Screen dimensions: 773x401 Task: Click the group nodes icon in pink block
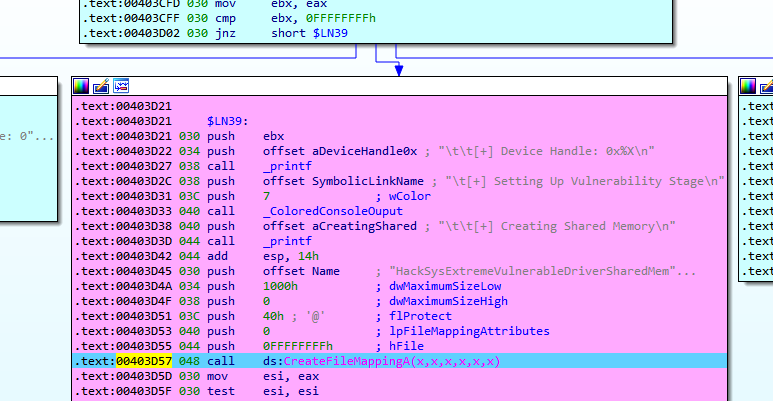click(121, 86)
